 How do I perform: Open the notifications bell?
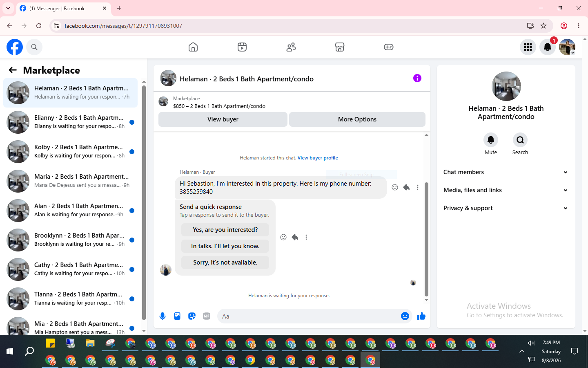coord(548,47)
